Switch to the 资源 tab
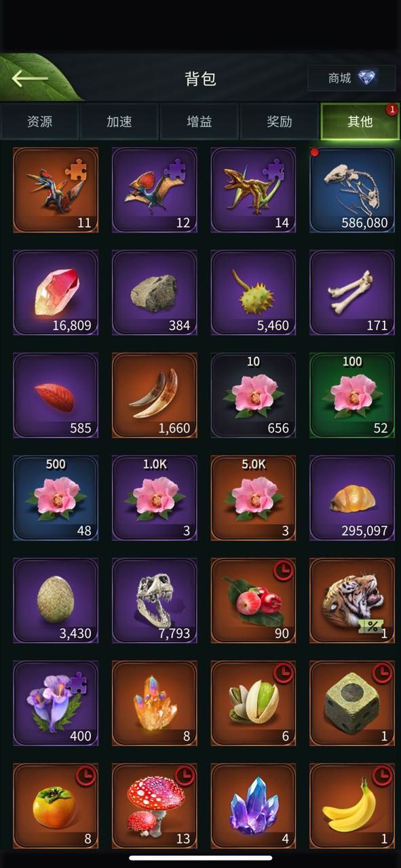 [39, 122]
